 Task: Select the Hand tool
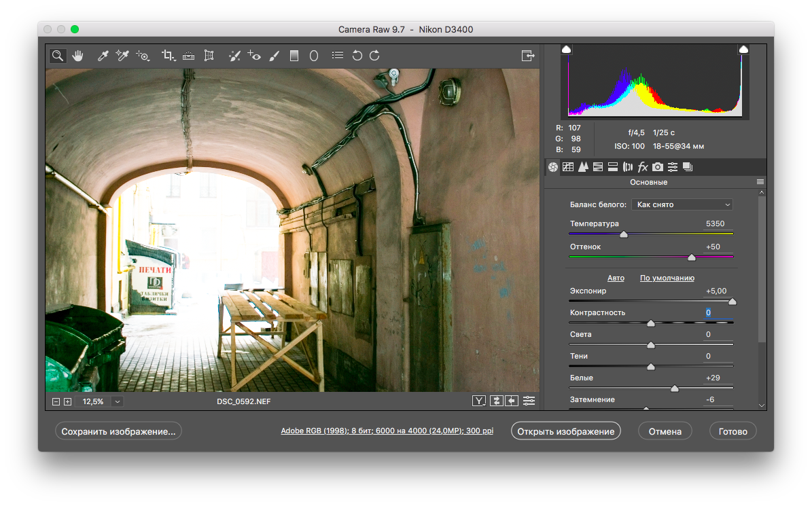[x=77, y=56]
